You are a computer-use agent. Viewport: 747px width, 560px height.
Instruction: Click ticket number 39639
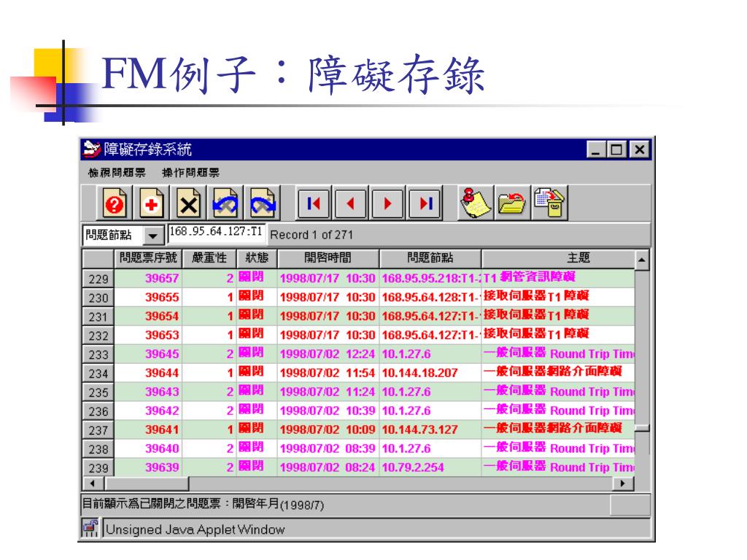162,467
